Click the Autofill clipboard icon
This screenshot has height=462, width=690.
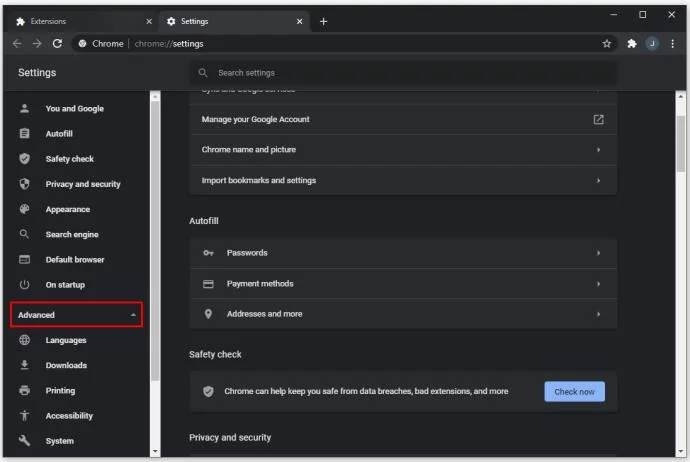pyautogui.click(x=25, y=133)
